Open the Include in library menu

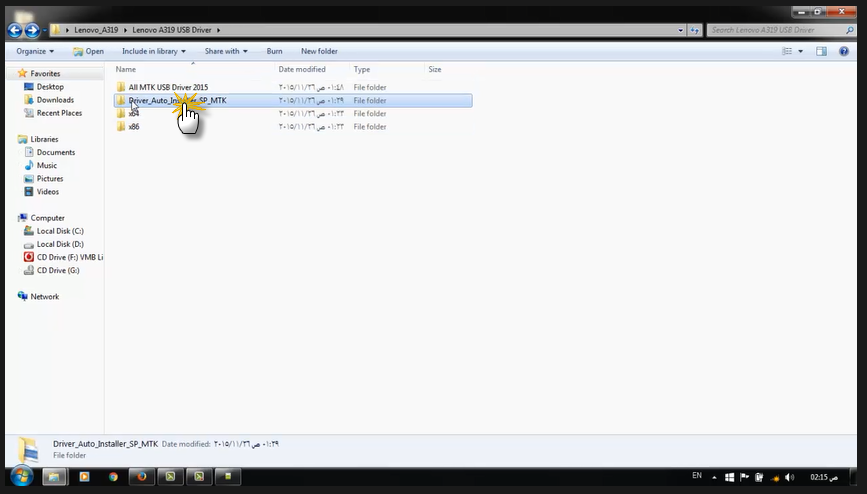pyautogui.click(x=154, y=51)
